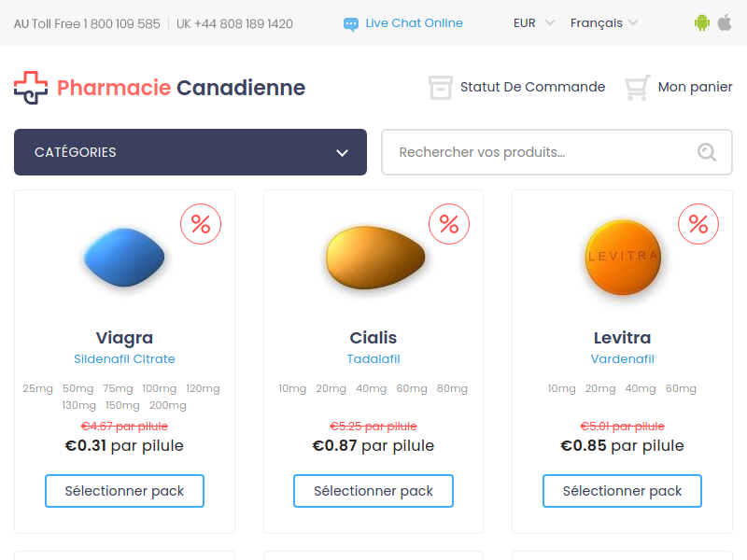
Task: Click the Live Chat speech bubble icon
Action: (x=351, y=24)
